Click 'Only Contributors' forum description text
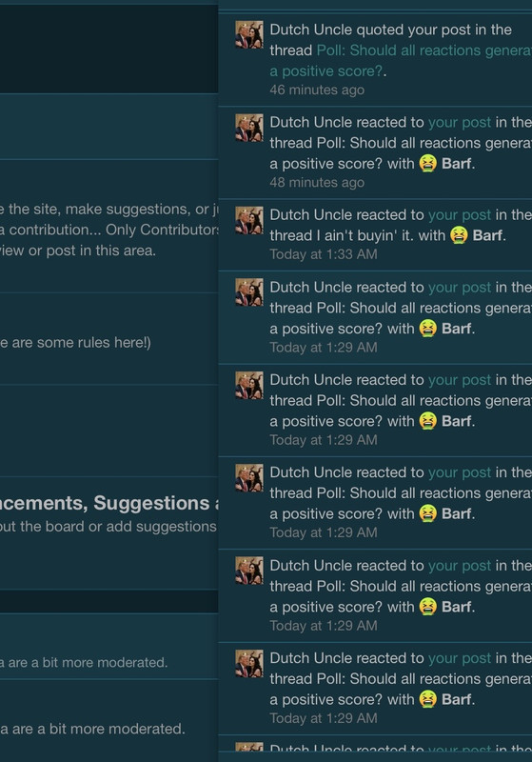This screenshot has width=532, height=762. [x=108, y=230]
